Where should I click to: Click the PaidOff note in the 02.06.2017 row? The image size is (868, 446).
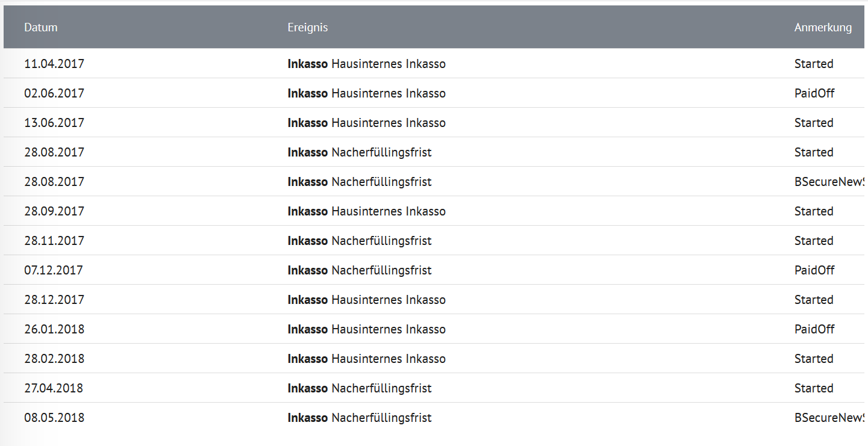click(x=814, y=93)
